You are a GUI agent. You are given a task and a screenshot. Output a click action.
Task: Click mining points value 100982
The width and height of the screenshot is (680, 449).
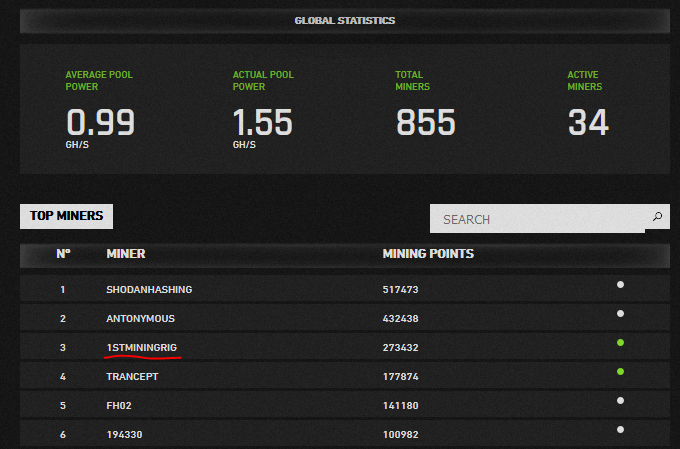click(400, 435)
